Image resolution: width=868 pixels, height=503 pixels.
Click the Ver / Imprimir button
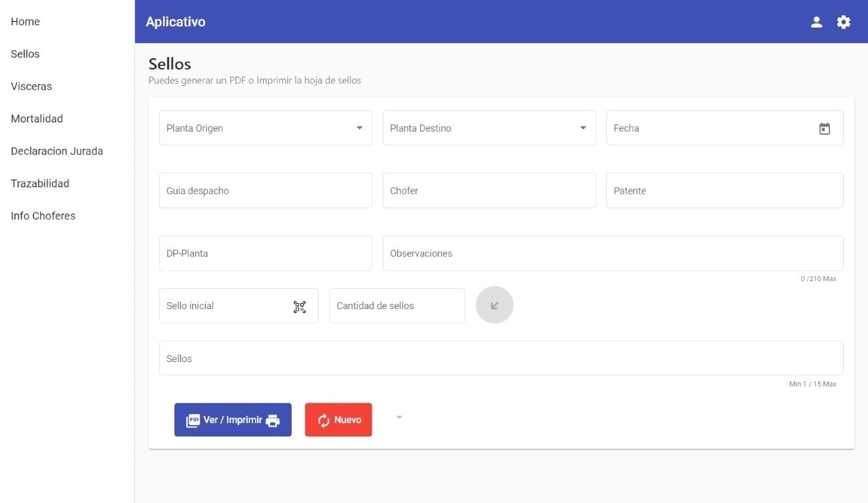pos(233,420)
